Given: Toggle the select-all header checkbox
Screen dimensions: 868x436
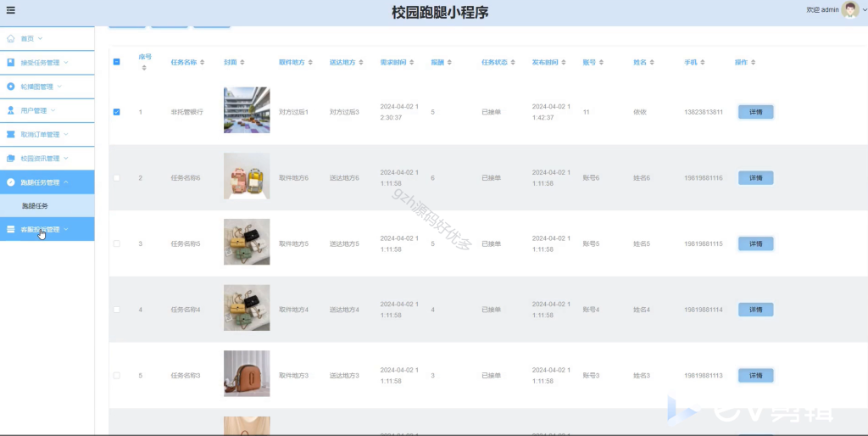Looking at the screenshot, I should coord(116,62).
